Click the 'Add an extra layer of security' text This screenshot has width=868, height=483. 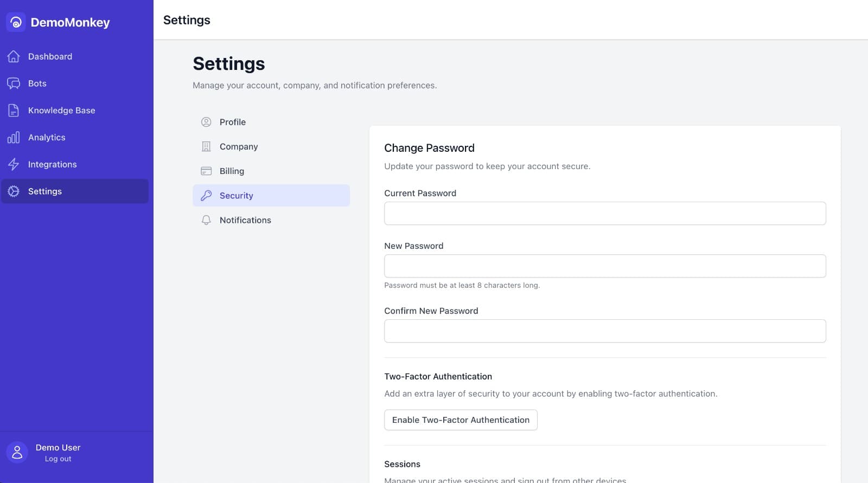551,394
